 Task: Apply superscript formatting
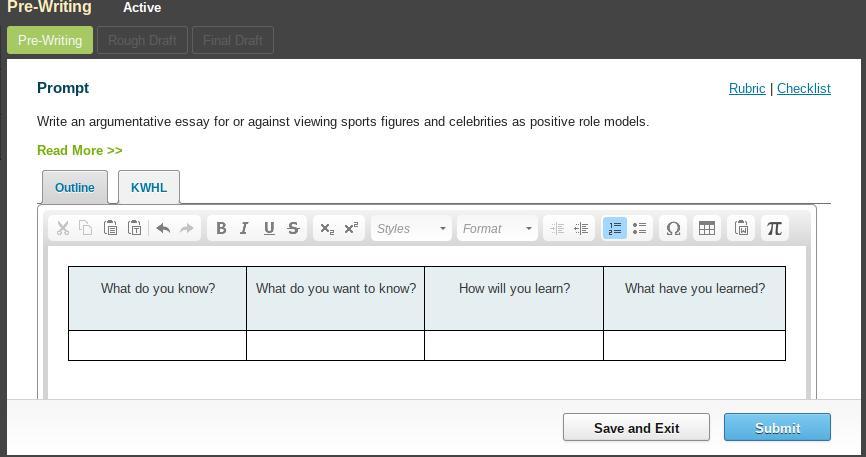pyautogui.click(x=351, y=228)
